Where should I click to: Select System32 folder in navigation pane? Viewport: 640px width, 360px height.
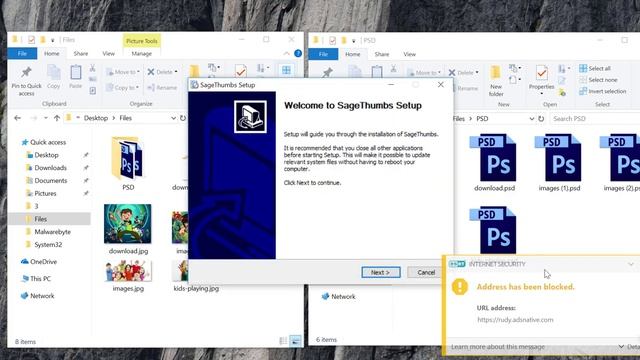[48, 244]
